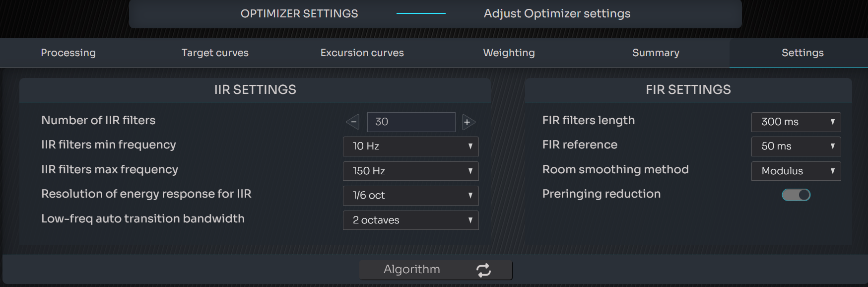Viewport: 868px width, 287px height.
Task: Click the IIR filters count field
Action: [411, 122]
